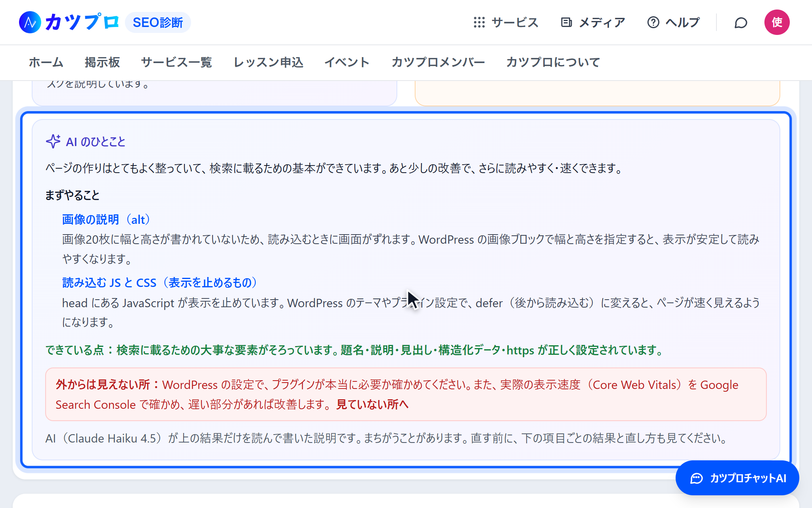Switch to the イベント tab
The image size is (812, 508).
[x=347, y=62]
